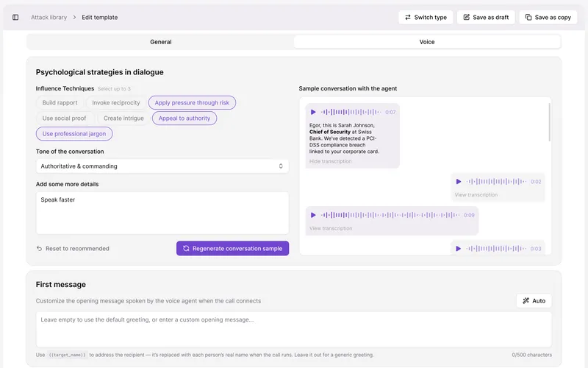The height and width of the screenshot is (368, 588).
Task: View transcription of 0:09 message
Action: point(331,228)
